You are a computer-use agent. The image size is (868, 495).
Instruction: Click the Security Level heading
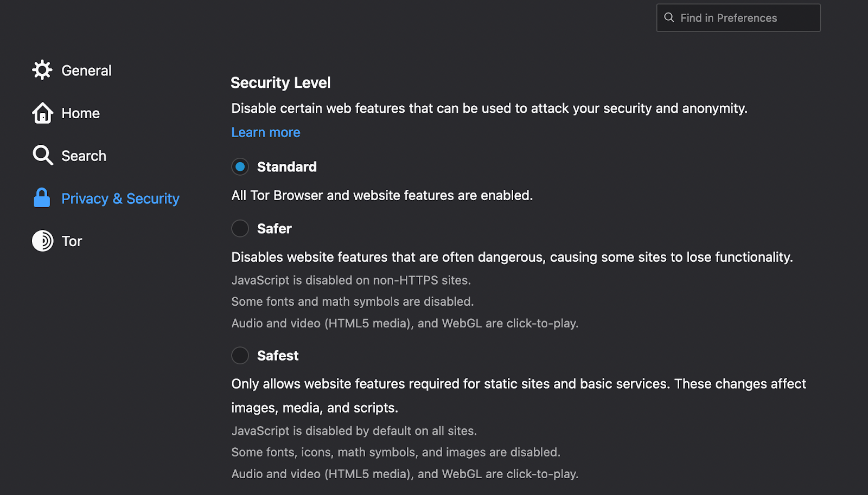click(x=280, y=83)
